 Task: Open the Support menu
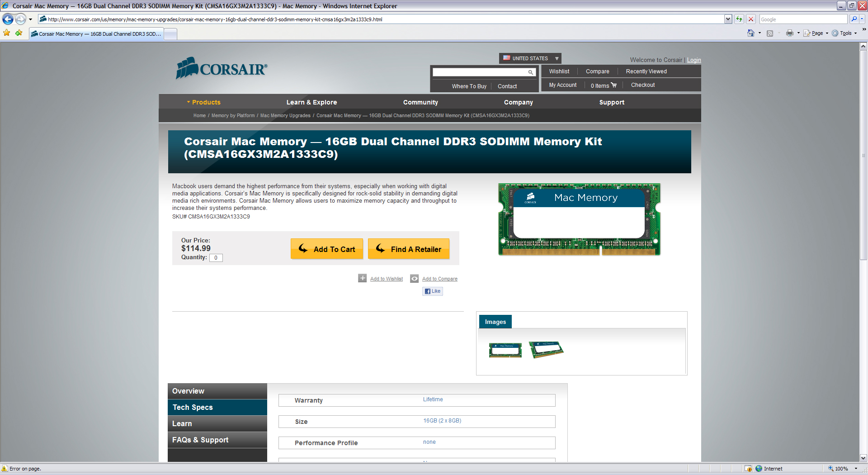pyautogui.click(x=612, y=102)
